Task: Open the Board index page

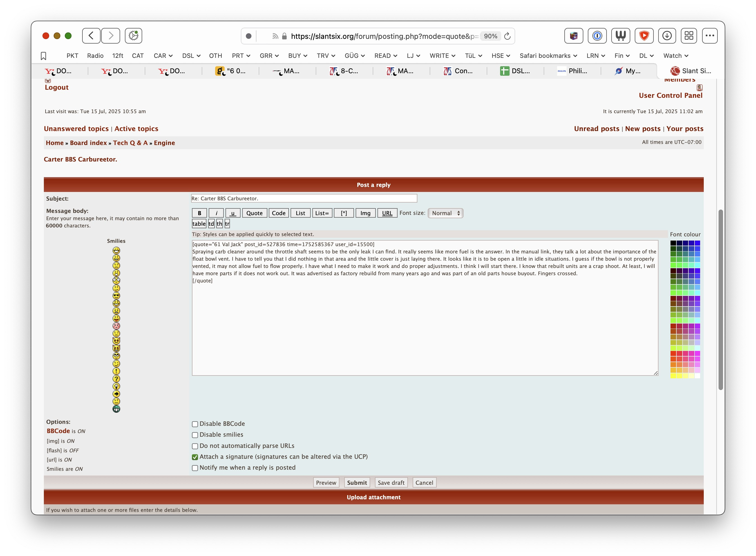Action: 88,143
